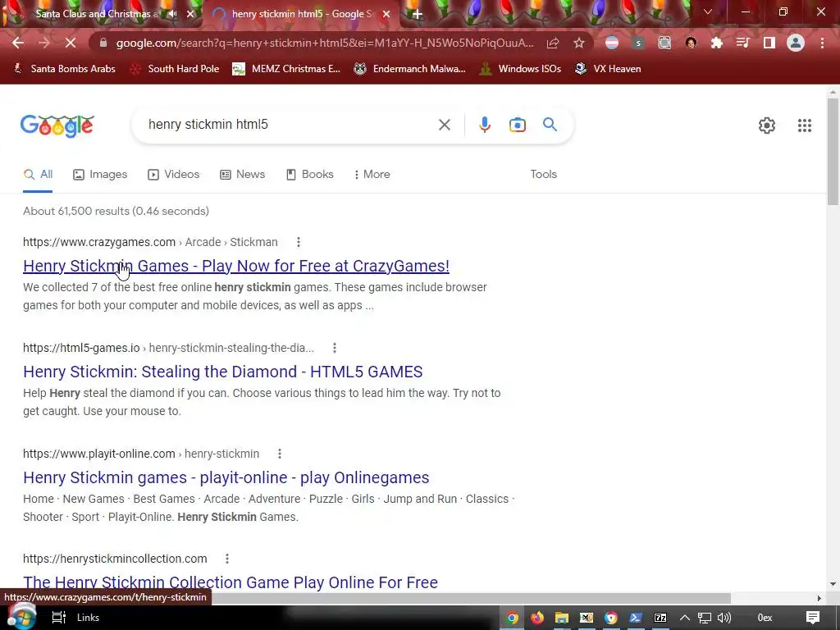
Task: Clear the search box with the X
Action: 444,125
